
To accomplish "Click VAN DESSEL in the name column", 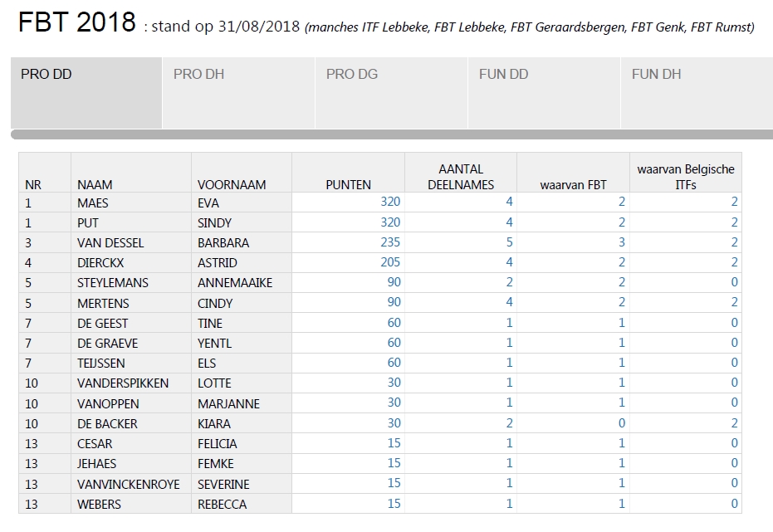I will coord(110,243).
